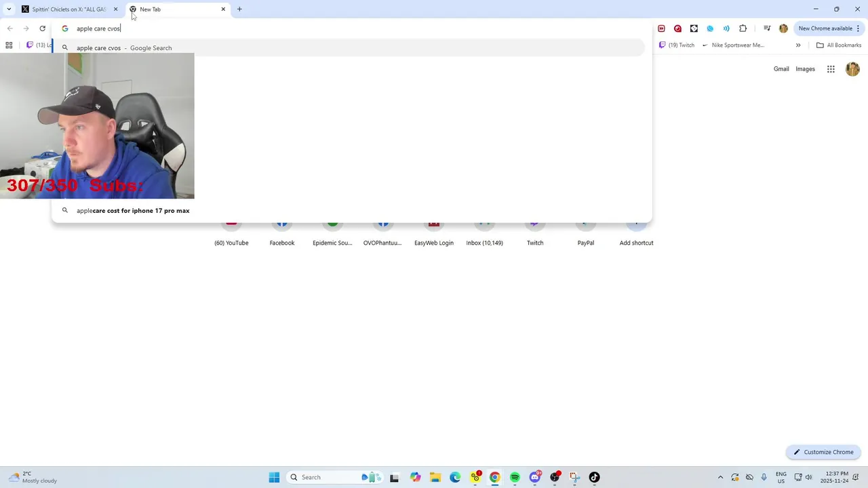Close the New Tab tab

223,9
